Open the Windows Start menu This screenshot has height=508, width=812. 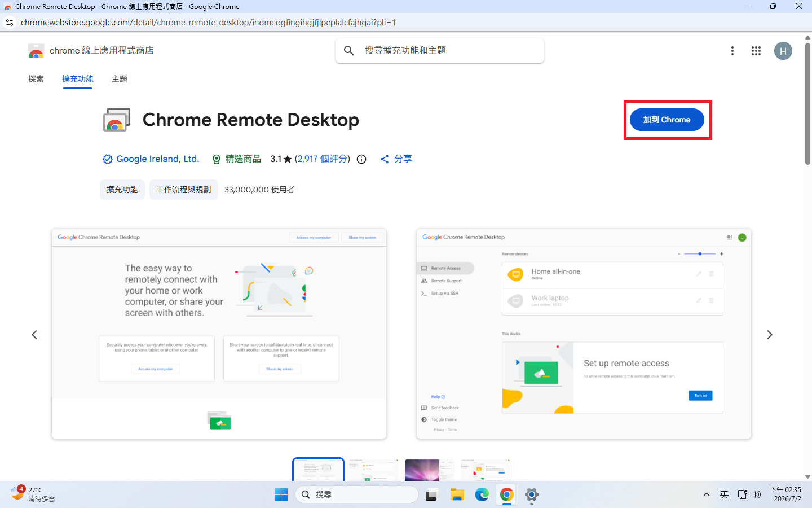coord(281,494)
